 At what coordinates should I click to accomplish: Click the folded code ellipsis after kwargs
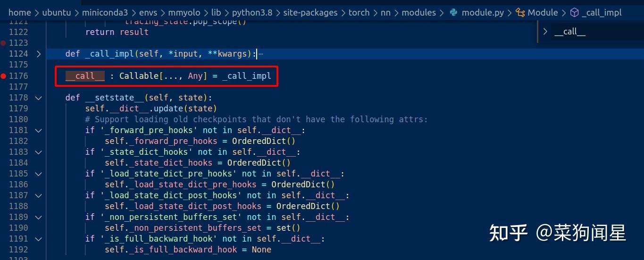[x=261, y=54]
